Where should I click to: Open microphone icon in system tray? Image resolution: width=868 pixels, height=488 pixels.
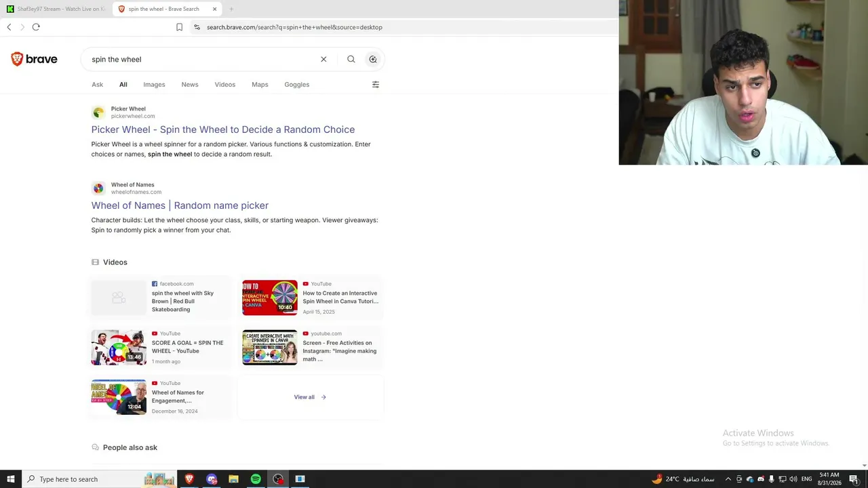click(x=771, y=479)
